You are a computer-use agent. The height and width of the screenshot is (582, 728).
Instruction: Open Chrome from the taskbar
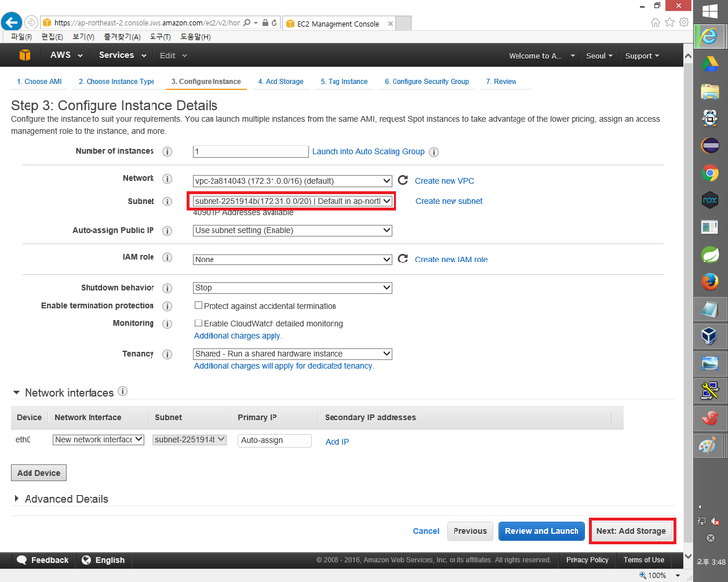pyautogui.click(x=709, y=174)
